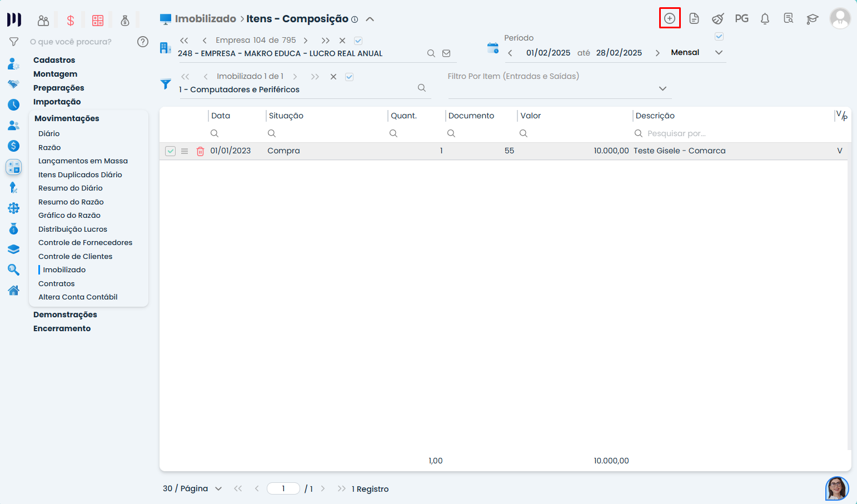Click the search magnifier in Imobilizado filter
The width and height of the screenshot is (857, 504).
pos(422,88)
